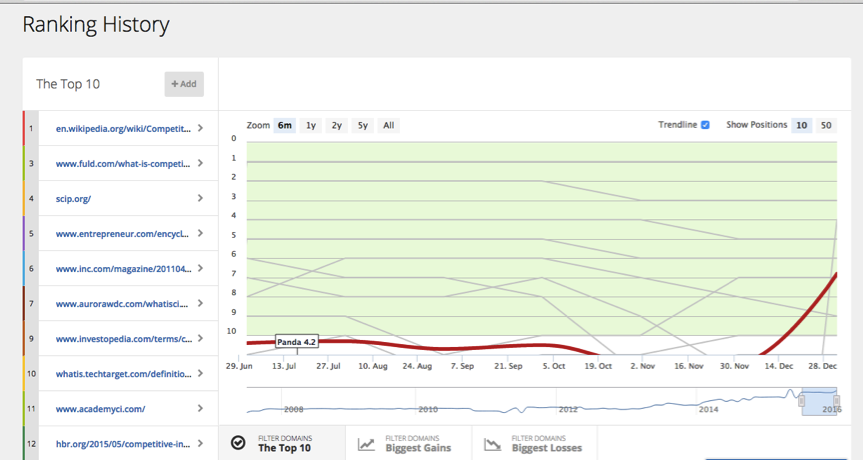Click the Biggest Losses chart icon
The image size is (864, 460).
(x=492, y=443)
